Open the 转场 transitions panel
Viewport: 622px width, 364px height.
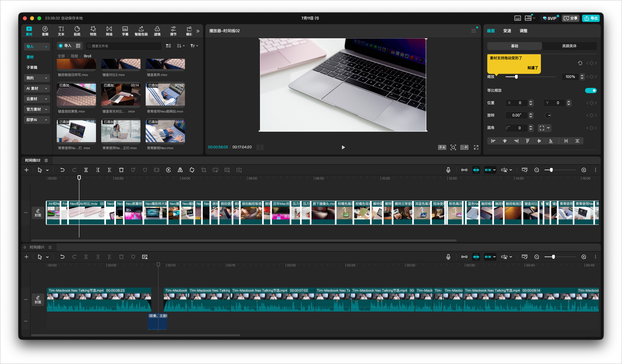point(109,31)
